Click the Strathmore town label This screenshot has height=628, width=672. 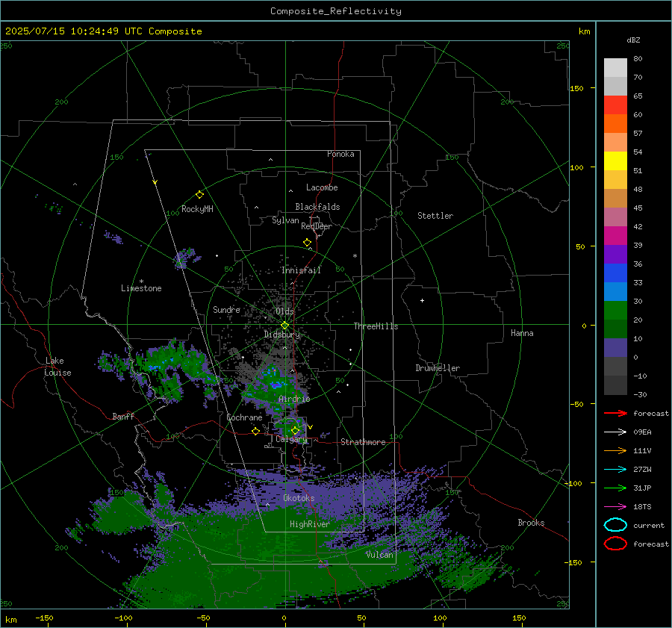tap(363, 442)
